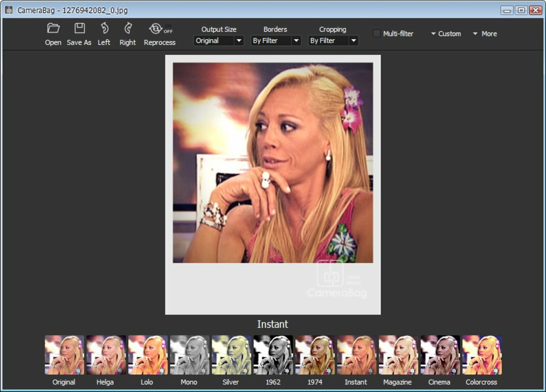Apply the Cinema filter thumbnail

(x=441, y=355)
